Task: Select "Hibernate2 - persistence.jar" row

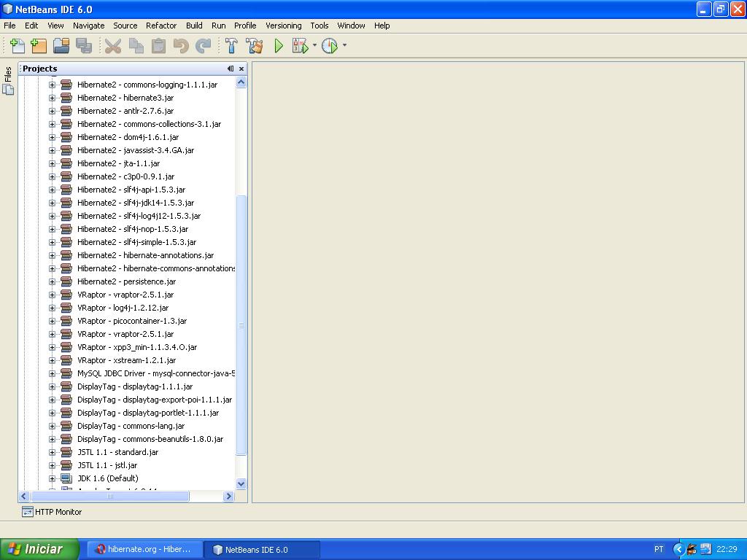Action: (x=127, y=281)
